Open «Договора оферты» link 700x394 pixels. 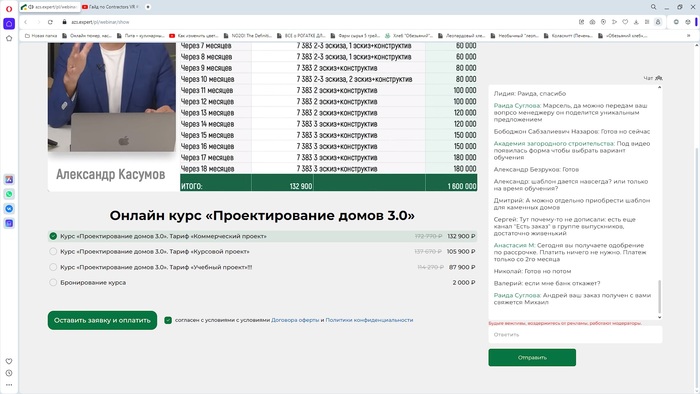[295, 320]
